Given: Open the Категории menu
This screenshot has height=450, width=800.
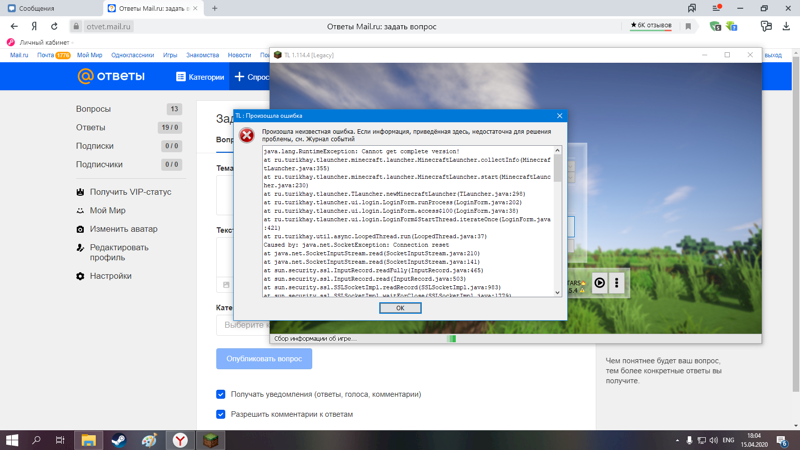Looking at the screenshot, I should (x=200, y=76).
